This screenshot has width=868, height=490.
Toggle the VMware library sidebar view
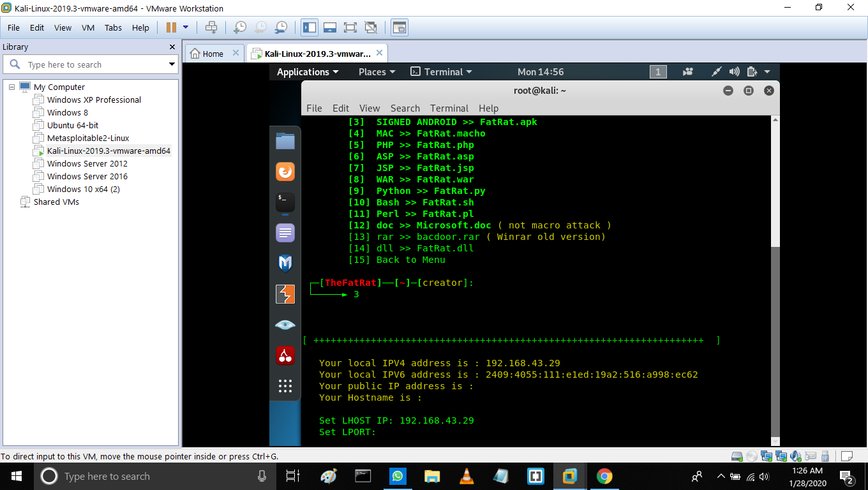[x=310, y=27]
